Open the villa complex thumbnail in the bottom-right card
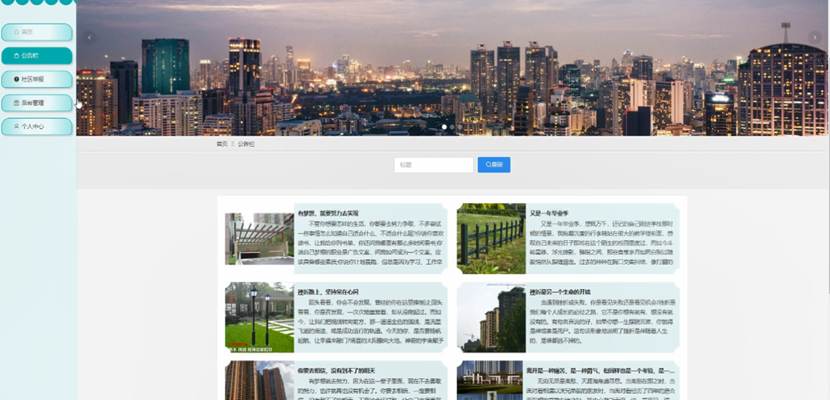The height and width of the screenshot is (400, 830). pyautogui.click(x=490, y=380)
